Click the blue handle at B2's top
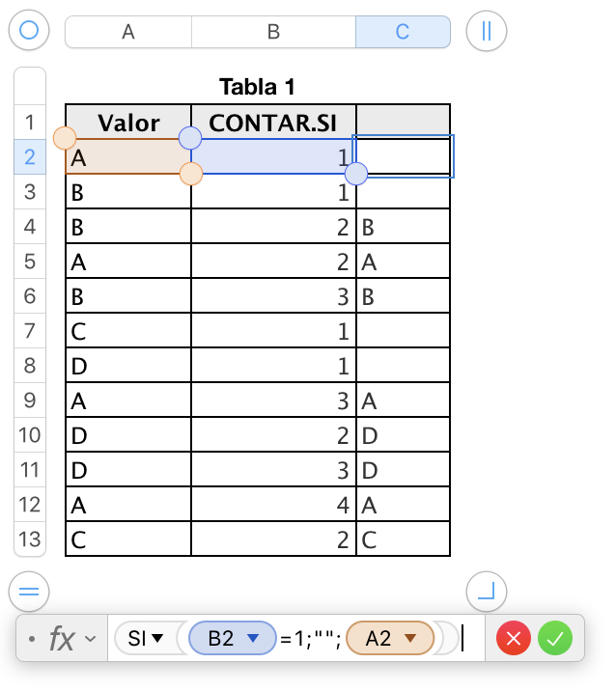Viewport: 616px width, 691px height. [x=191, y=137]
